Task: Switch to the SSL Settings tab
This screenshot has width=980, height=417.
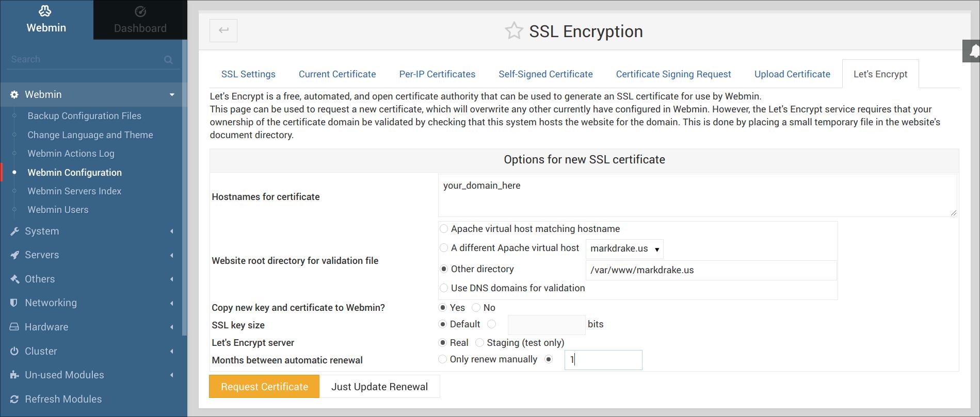Action: coord(248,74)
